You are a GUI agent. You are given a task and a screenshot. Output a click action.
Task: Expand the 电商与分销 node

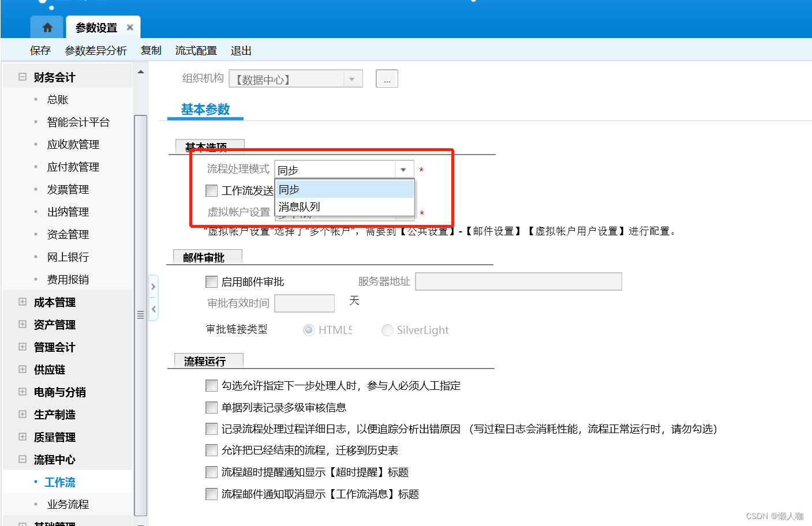(x=23, y=392)
